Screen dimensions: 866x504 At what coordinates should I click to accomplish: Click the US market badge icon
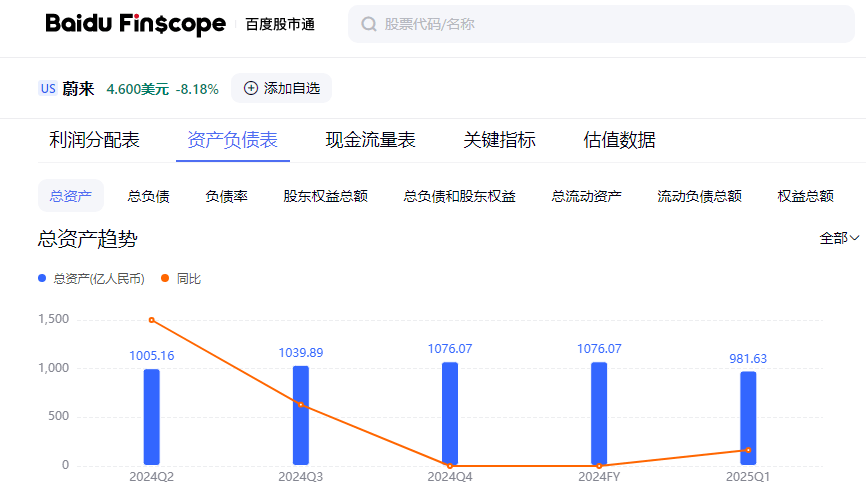pos(48,89)
